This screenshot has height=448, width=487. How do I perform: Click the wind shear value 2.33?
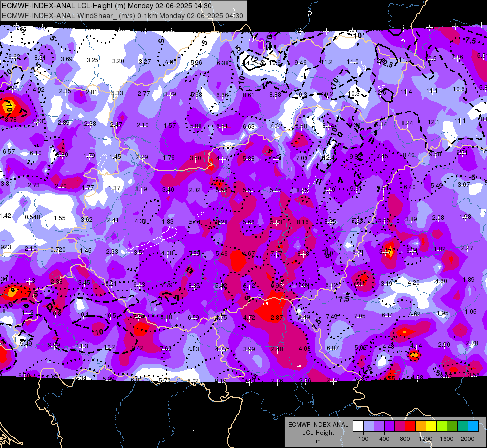pos(112,251)
